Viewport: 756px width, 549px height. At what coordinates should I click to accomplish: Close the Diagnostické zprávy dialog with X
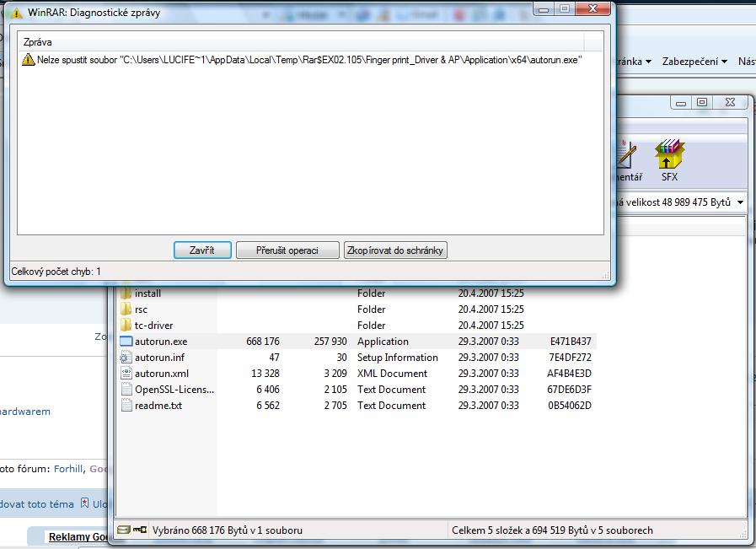pos(593,8)
